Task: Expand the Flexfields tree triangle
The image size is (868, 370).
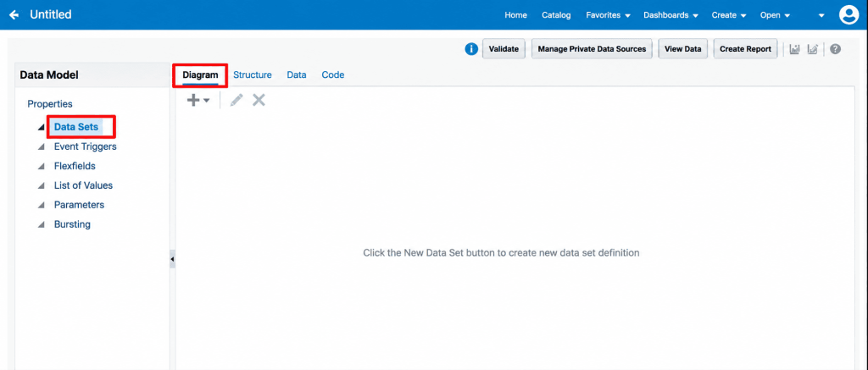Action: (41, 167)
